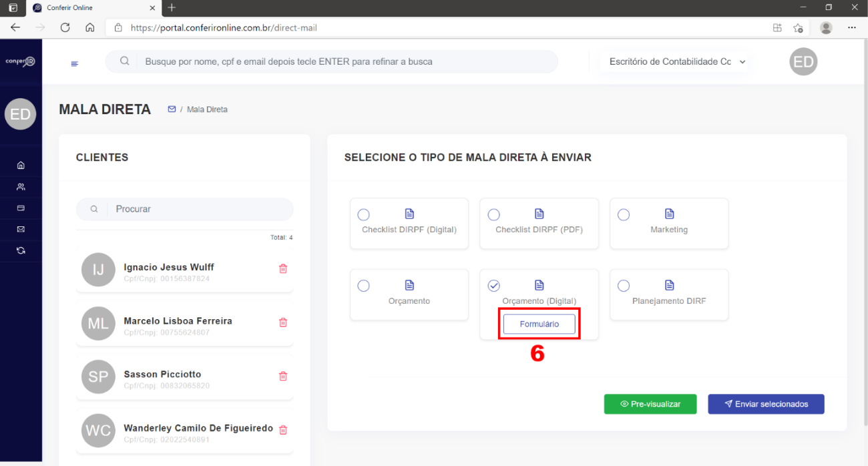Screen dimensions: 868x466
Task: Open browser favorites star icon
Action: 798,27
